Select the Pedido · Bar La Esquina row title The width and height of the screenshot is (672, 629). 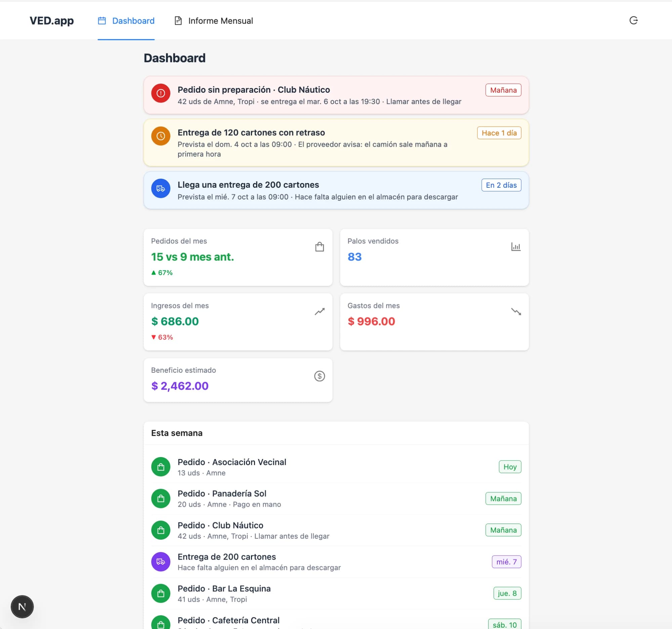[x=224, y=589]
